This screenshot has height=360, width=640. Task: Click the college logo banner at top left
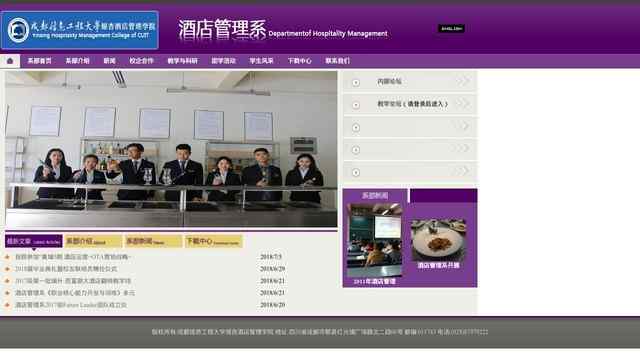pos(80,30)
